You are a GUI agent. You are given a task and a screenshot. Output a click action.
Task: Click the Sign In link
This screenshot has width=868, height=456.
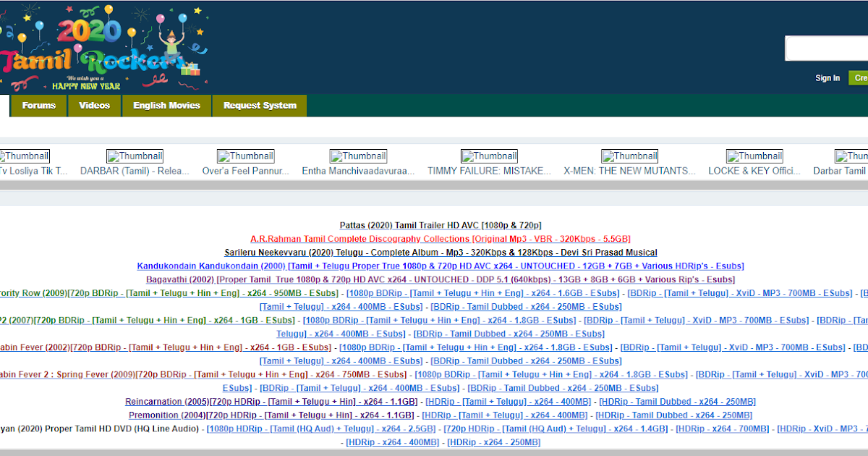click(827, 78)
